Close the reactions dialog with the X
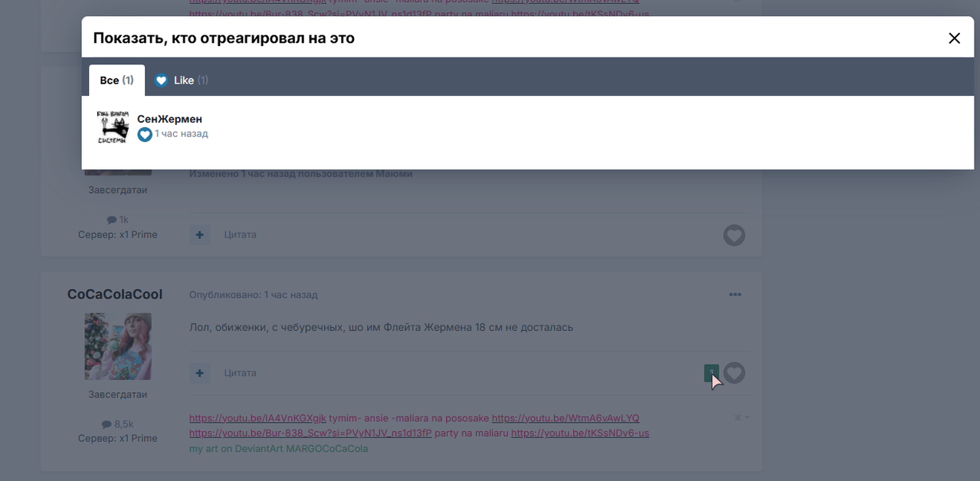The height and width of the screenshot is (481, 980). point(954,38)
